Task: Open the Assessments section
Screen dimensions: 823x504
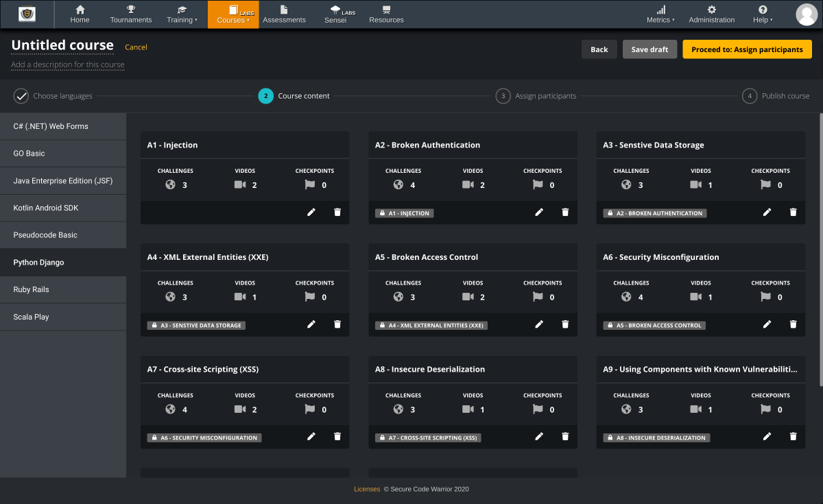Action: (284, 14)
